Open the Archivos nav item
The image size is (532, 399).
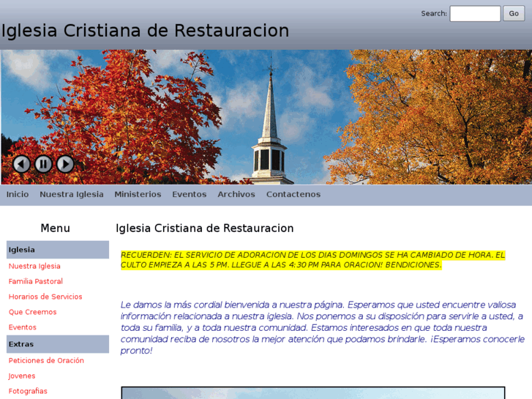coord(236,194)
